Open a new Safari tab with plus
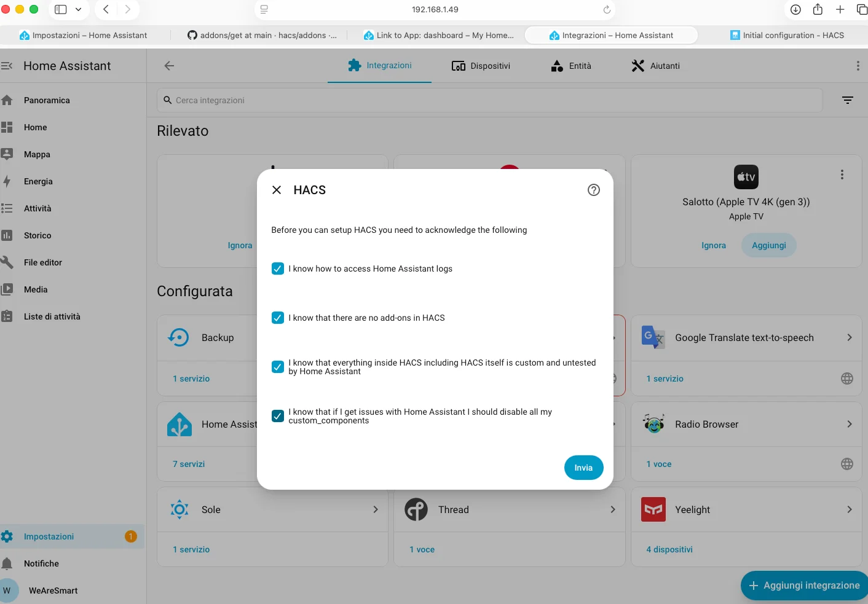868x604 pixels. coord(840,9)
